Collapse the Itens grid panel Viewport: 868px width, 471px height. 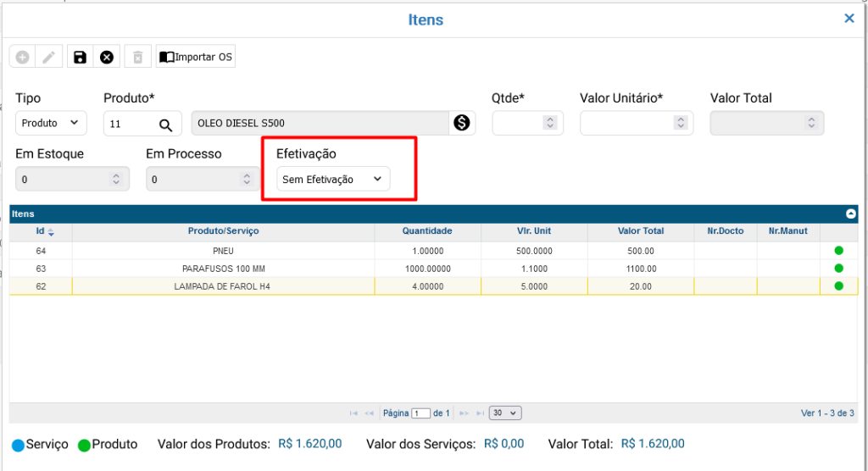851,214
